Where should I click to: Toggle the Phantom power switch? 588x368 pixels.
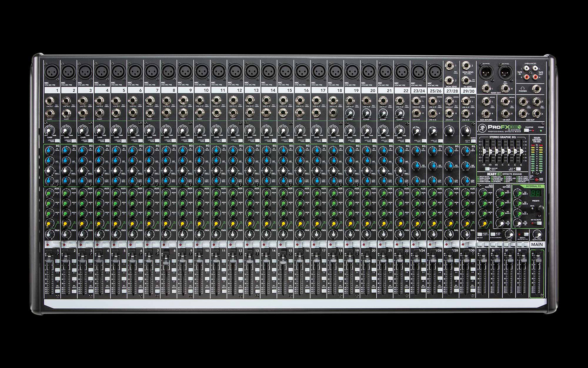(x=526, y=130)
